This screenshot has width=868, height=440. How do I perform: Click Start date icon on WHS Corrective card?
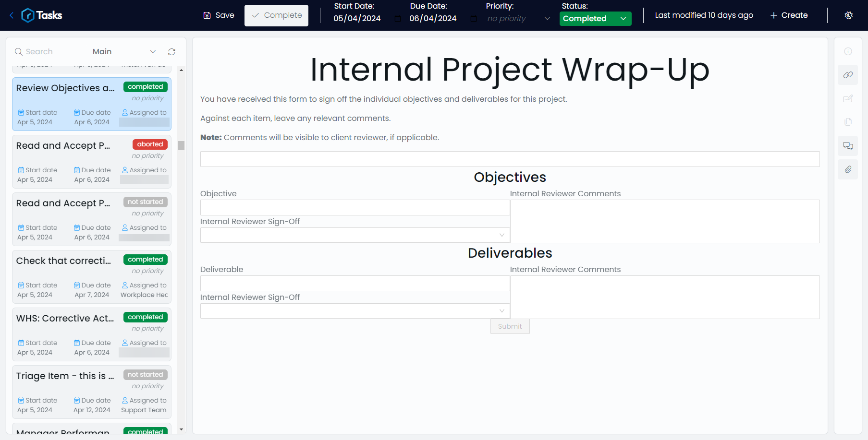pyautogui.click(x=21, y=343)
